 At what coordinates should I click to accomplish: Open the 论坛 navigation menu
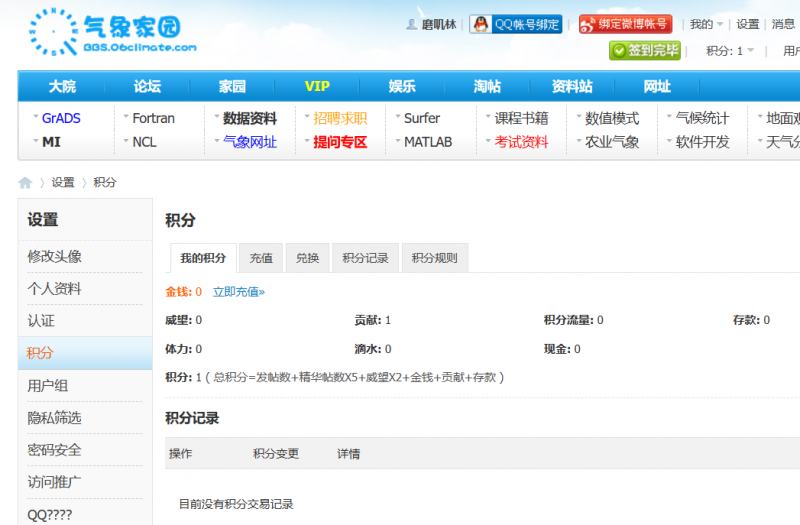point(147,87)
